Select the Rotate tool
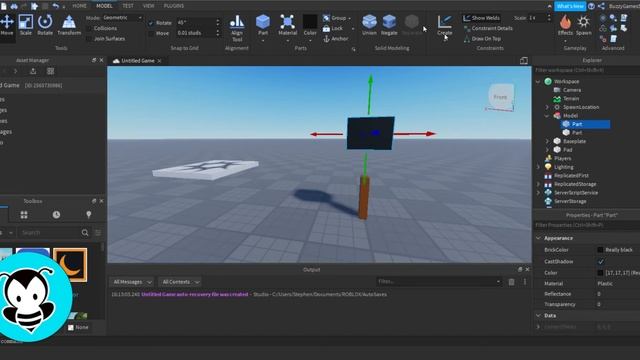Viewport: 640px width, 360px height. (45, 24)
